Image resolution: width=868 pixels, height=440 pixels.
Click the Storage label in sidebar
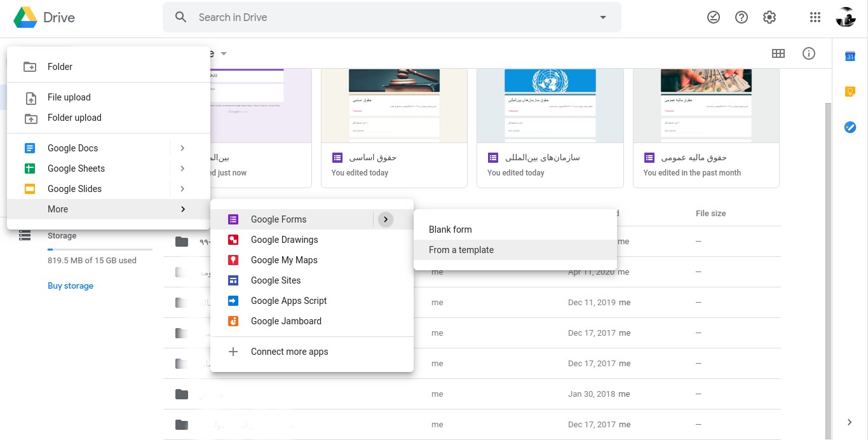click(x=62, y=236)
